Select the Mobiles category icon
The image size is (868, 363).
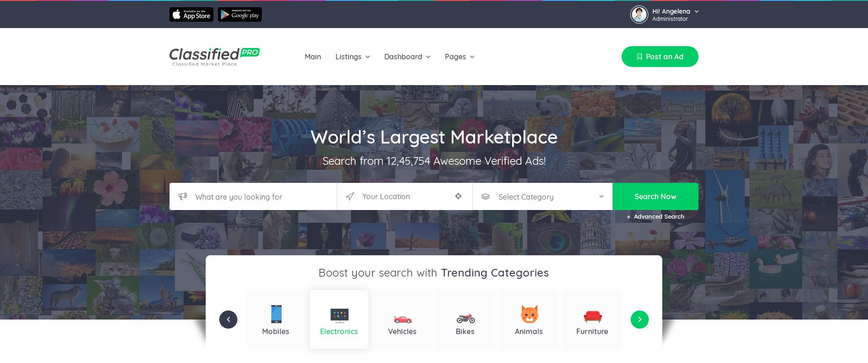276,314
